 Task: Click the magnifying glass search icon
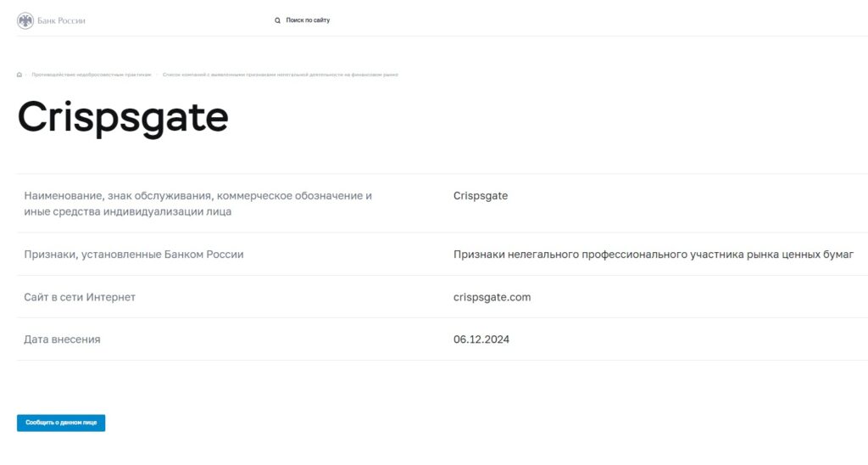pos(277,20)
